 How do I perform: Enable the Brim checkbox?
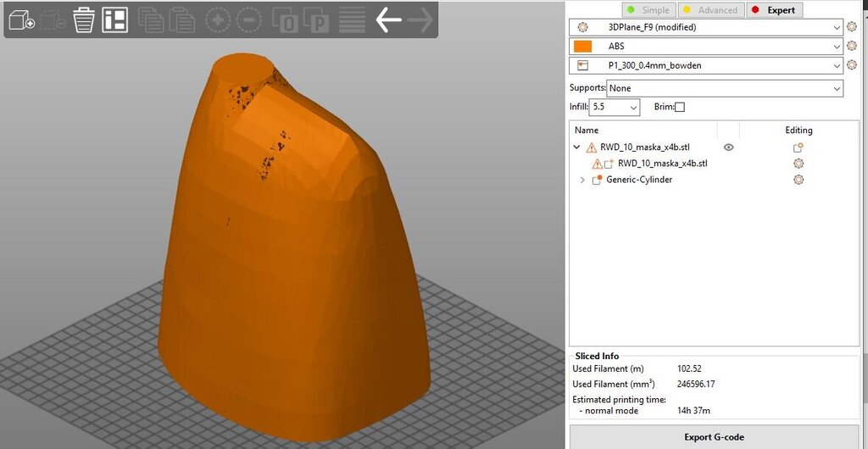click(679, 107)
